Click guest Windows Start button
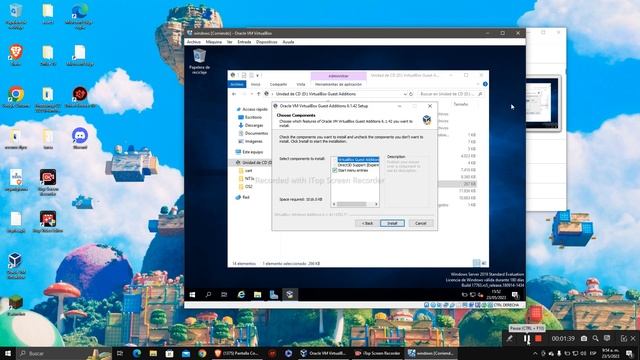This screenshot has width=640, height=360. [192, 295]
